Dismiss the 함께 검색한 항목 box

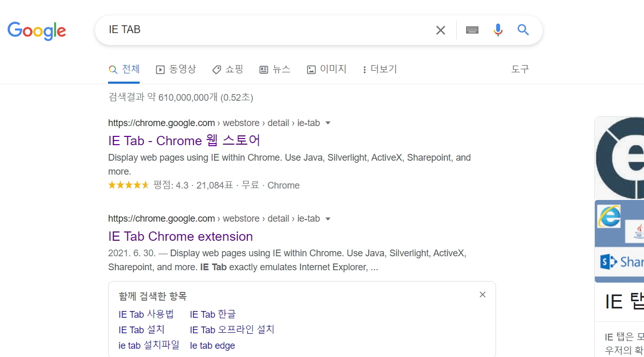pos(483,294)
